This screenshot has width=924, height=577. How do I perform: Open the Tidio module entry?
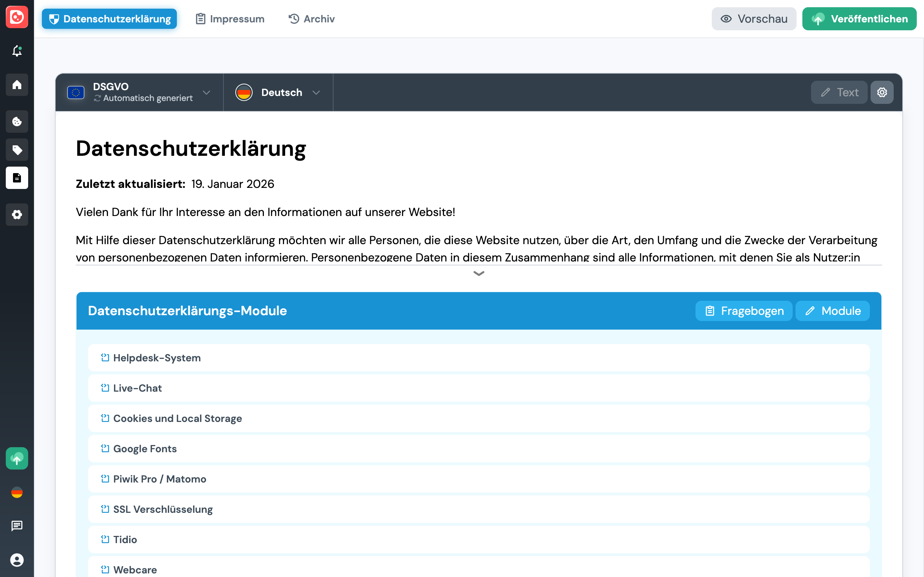tap(125, 539)
